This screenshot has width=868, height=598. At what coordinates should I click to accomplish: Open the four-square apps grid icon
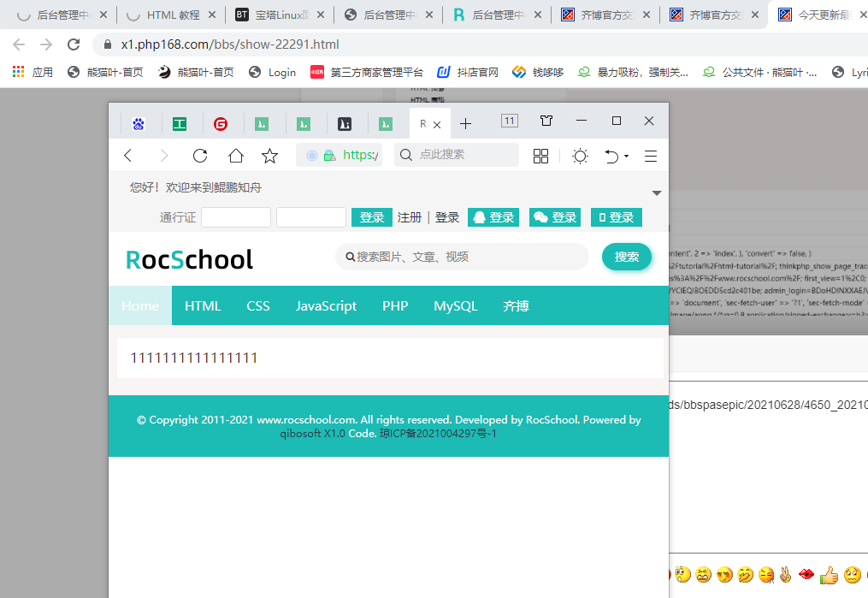(x=540, y=156)
